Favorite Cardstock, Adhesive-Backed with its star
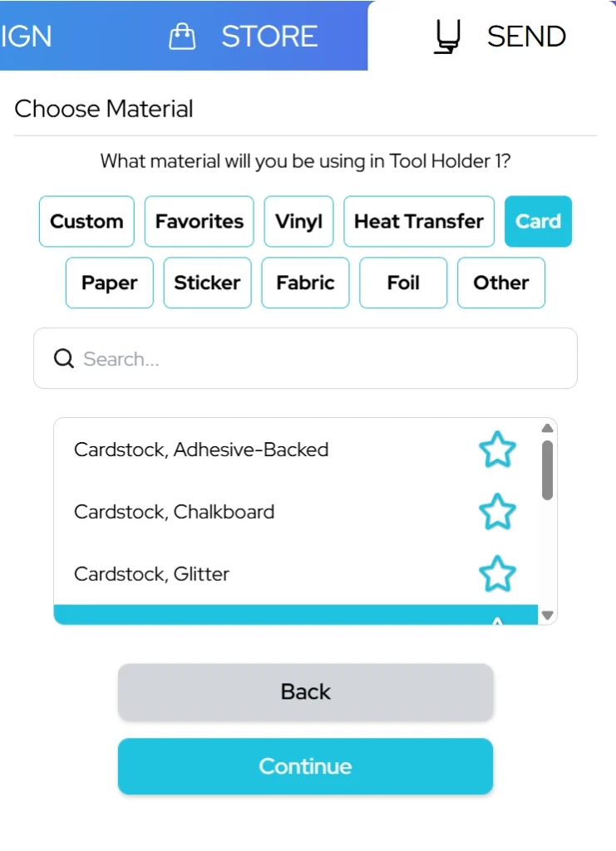 pos(497,450)
